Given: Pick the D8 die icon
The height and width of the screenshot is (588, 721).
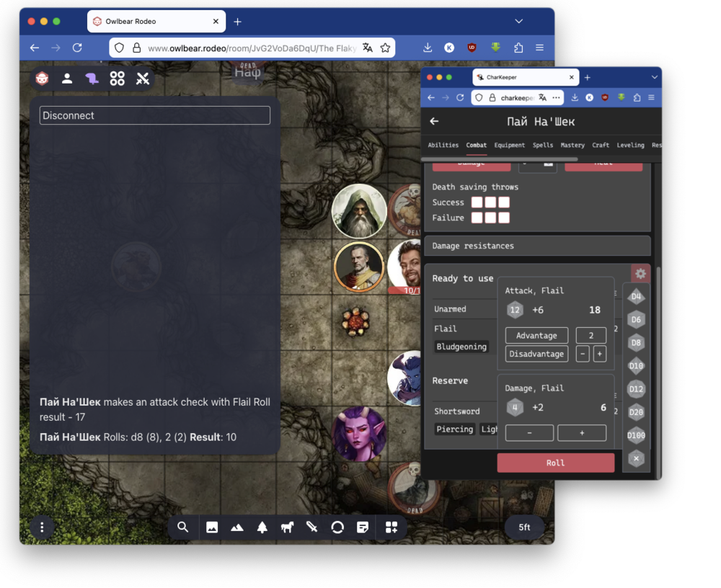Looking at the screenshot, I should 636,343.
